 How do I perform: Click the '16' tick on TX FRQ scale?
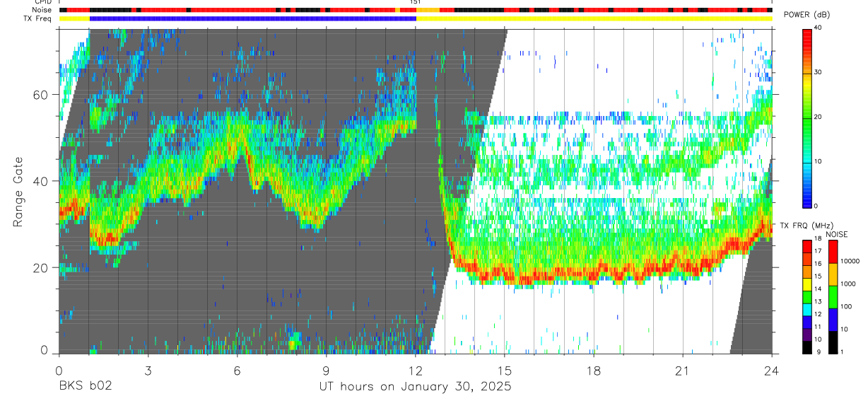click(818, 264)
